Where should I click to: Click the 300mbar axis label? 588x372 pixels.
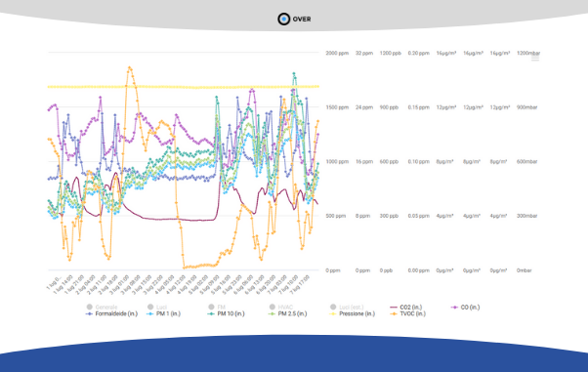[526, 216]
